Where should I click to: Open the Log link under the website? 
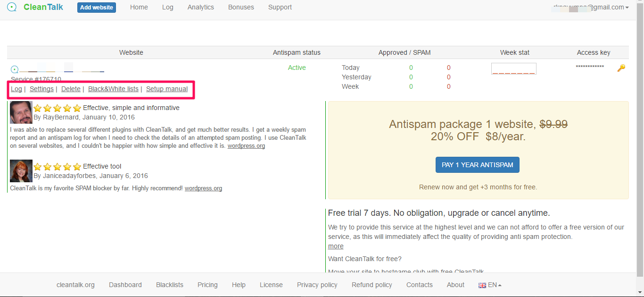coord(17,89)
